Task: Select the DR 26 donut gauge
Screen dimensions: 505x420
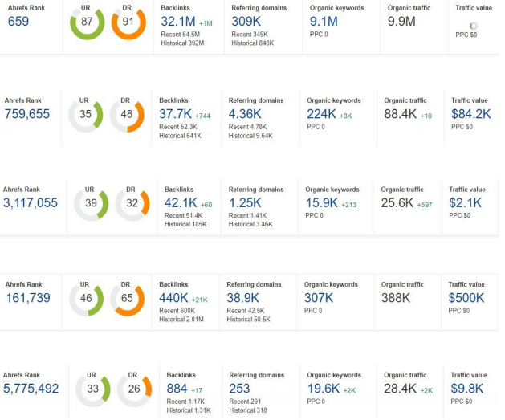Action: [134, 389]
